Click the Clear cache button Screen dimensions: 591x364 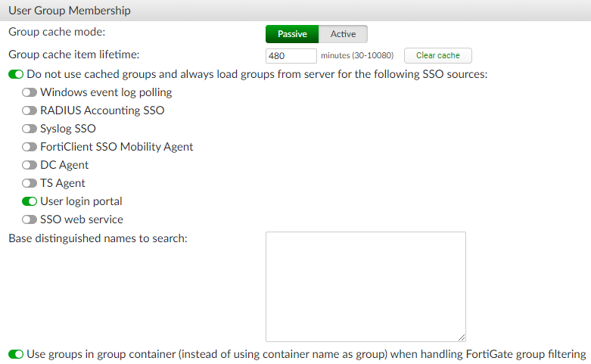(x=437, y=55)
